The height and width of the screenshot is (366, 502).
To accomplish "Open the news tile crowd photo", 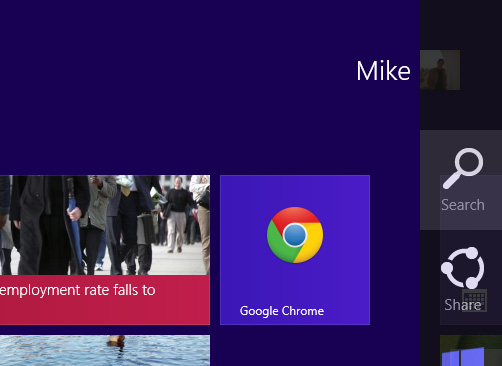I will [105, 225].
